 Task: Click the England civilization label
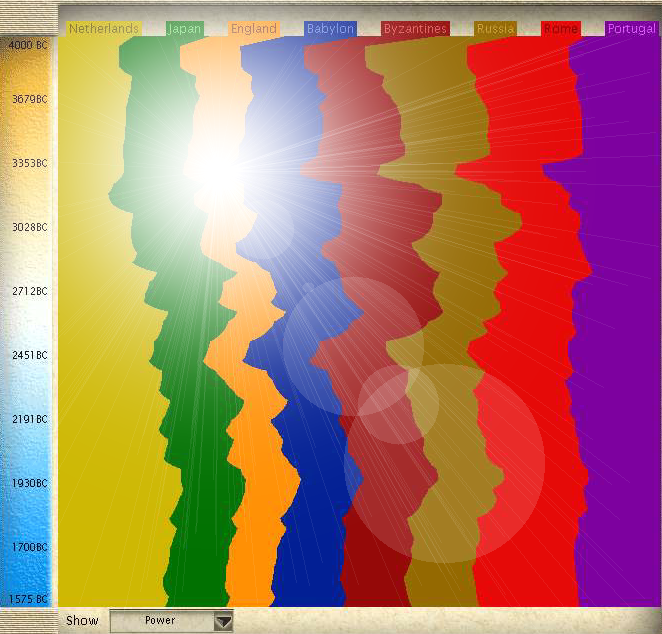(x=254, y=29)
